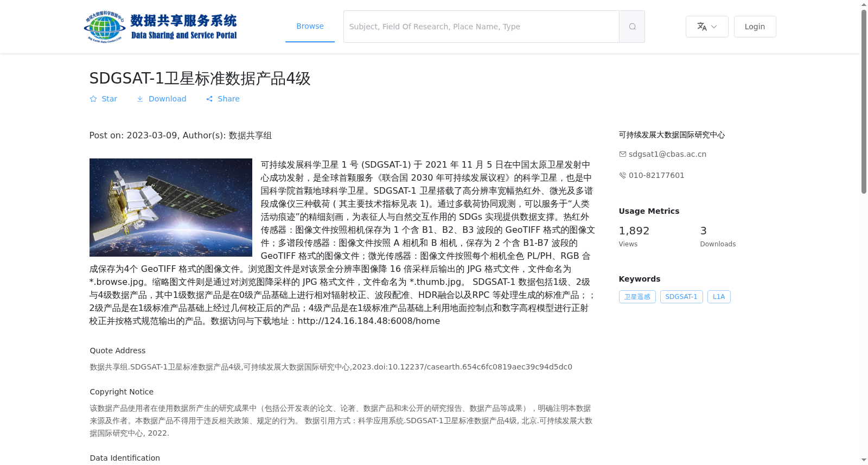
Task: Click the Data Identification heading
Action: click(125, 458)
